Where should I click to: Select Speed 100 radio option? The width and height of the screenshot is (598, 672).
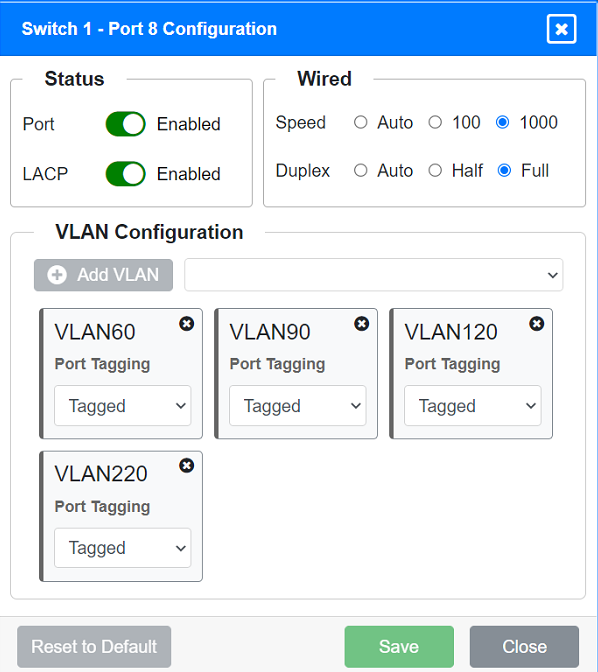[435, 122]
